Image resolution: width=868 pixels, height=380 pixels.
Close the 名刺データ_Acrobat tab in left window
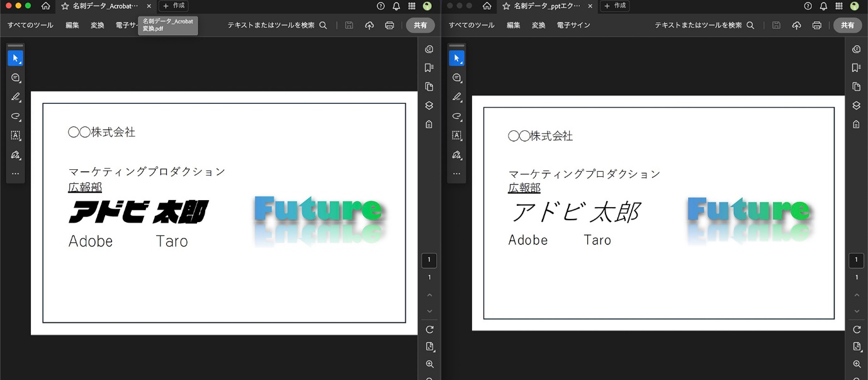point(149,6)
